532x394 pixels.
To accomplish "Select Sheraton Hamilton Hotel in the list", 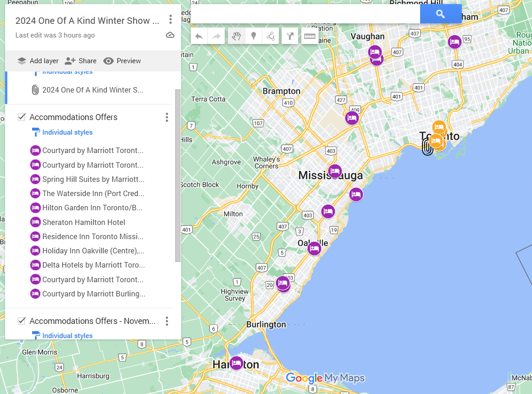I will (83, 222).
